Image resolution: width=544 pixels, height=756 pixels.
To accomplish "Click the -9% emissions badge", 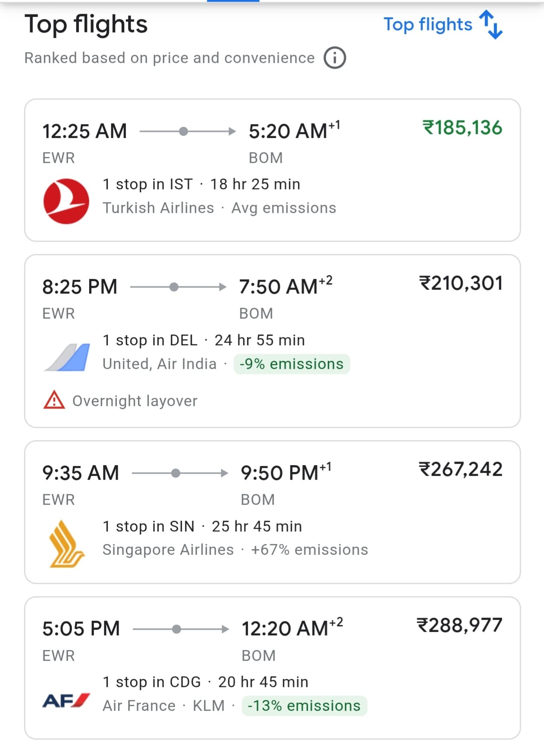I will [x=291, y=364].
